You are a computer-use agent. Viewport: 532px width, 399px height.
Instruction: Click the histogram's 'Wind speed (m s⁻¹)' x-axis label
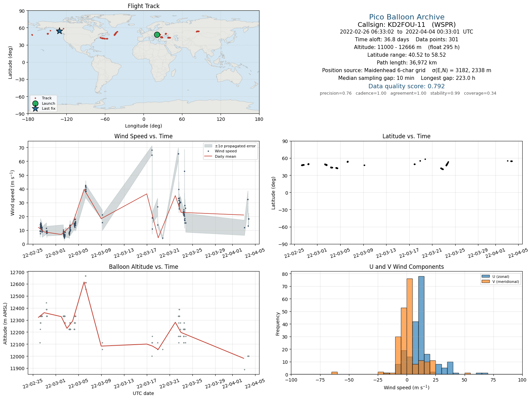406,387
